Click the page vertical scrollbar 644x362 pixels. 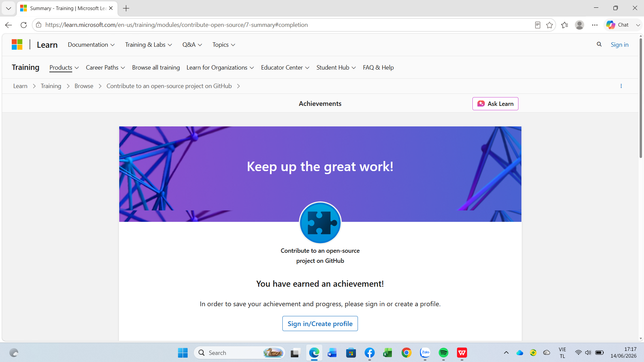[641, 97]
